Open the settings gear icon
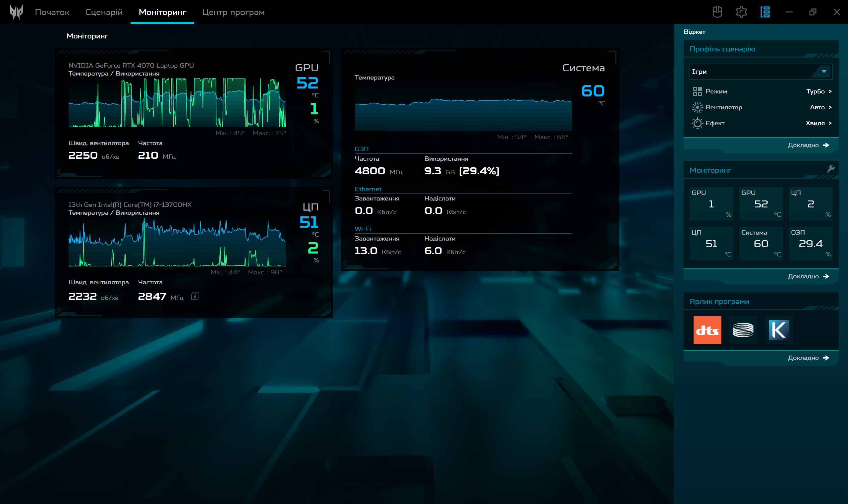The width and height of the screenshot is (848, 504). point(741,12)
